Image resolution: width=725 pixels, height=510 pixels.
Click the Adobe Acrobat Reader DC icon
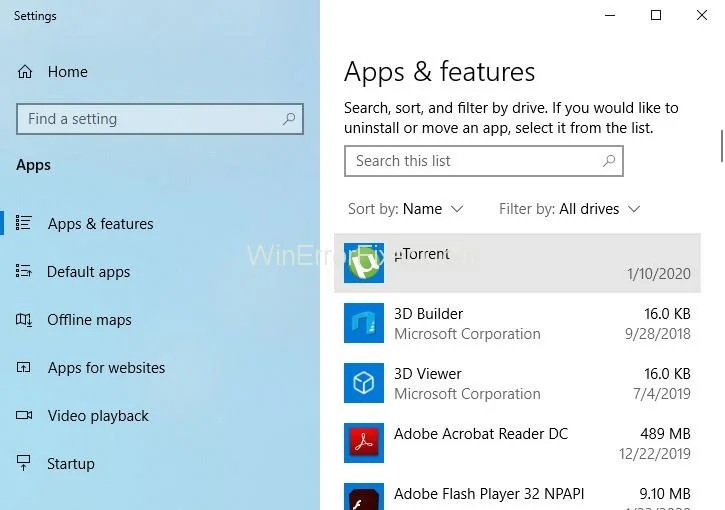(x=364, y=443)
